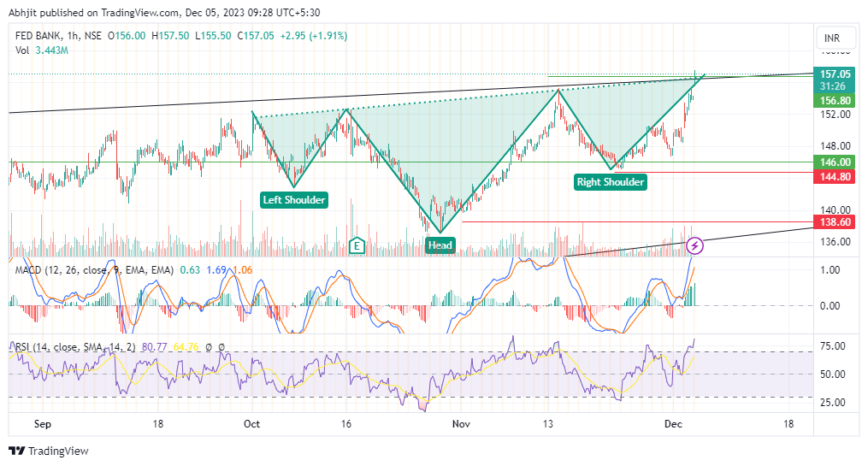Click MACD histogram value 0.63

point(190,270)
